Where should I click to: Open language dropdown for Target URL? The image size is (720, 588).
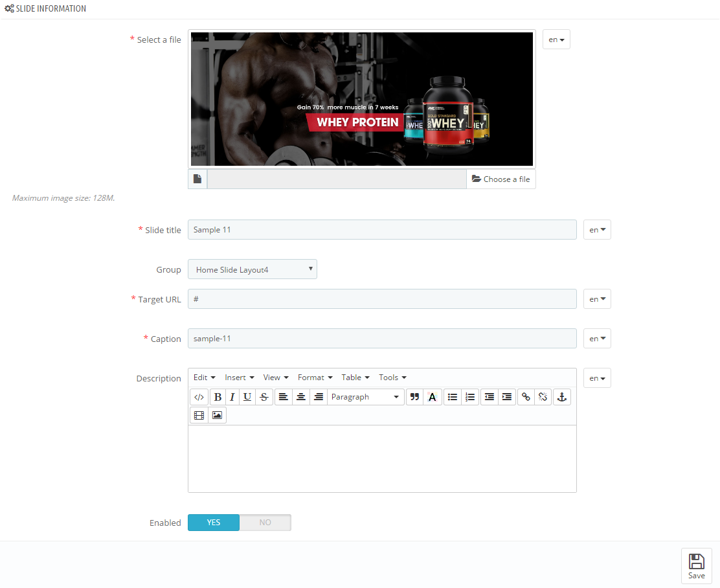coord(597,299)
